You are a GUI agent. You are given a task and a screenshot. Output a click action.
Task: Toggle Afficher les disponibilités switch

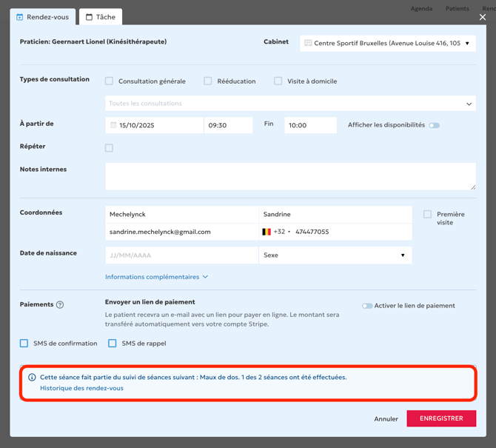point(434,125)
